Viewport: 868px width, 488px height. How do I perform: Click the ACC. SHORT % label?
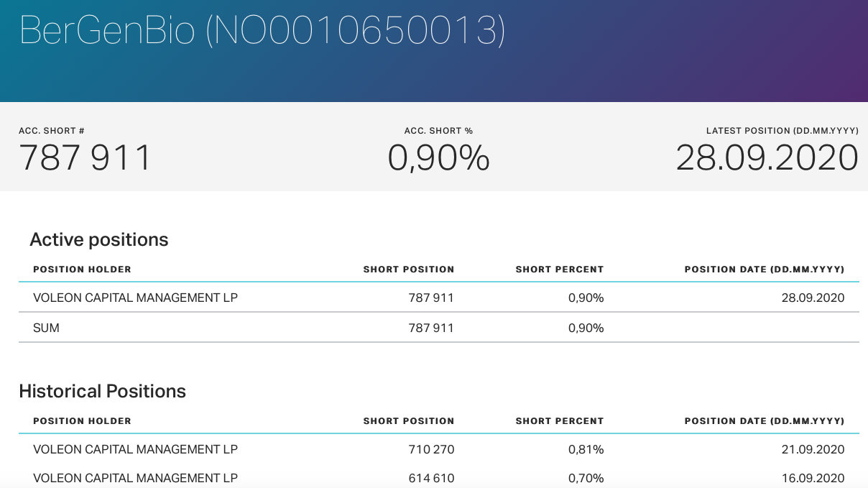coord(438,131)
